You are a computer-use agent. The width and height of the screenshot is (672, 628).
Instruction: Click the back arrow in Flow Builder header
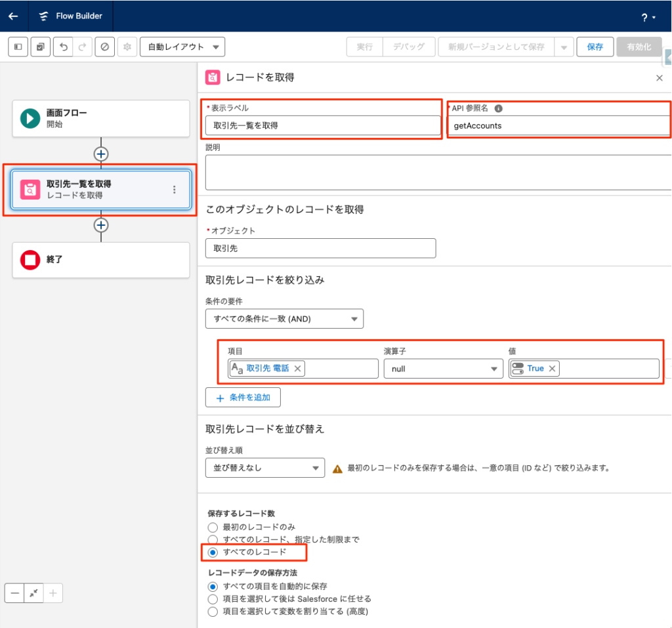click(x=13, y=16)
